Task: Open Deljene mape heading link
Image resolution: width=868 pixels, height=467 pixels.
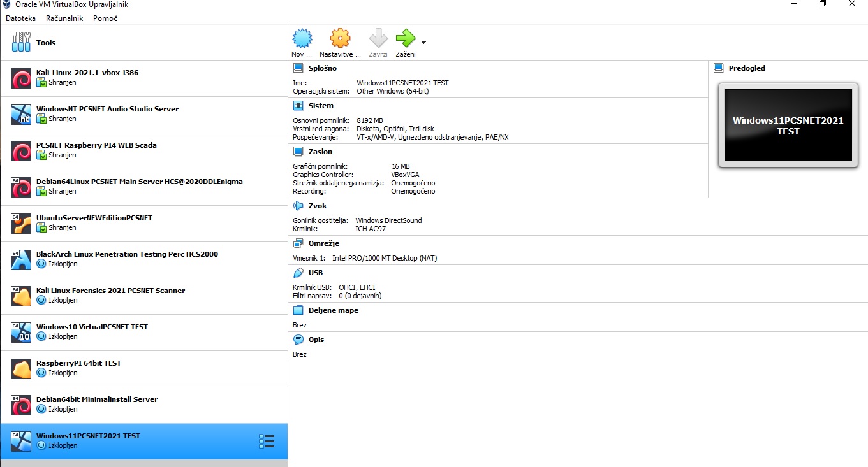Action: pyautogui.click(x=334, y=310)
